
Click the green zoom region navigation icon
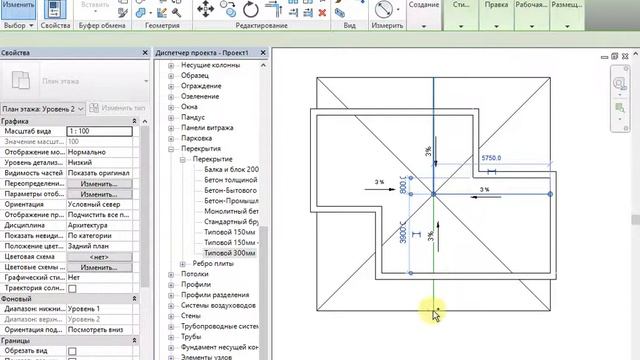pyautogui.click(x=620, y=108)
